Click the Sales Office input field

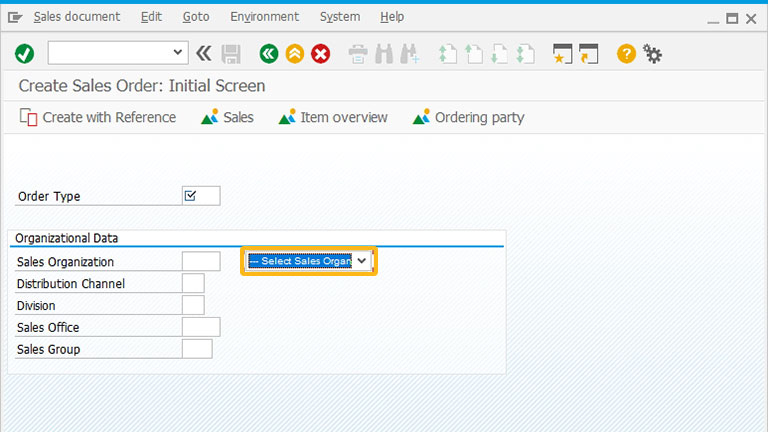(201, 327)
